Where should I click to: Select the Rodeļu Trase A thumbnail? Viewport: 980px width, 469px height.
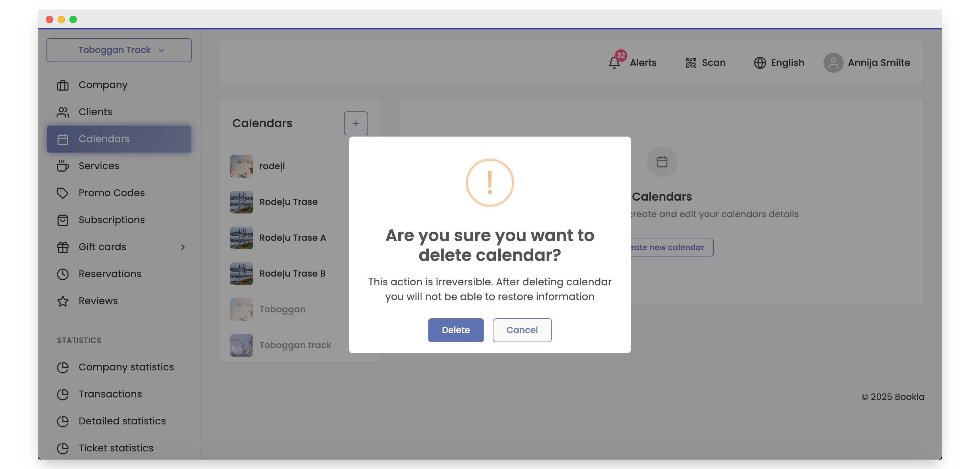point(241,238)
